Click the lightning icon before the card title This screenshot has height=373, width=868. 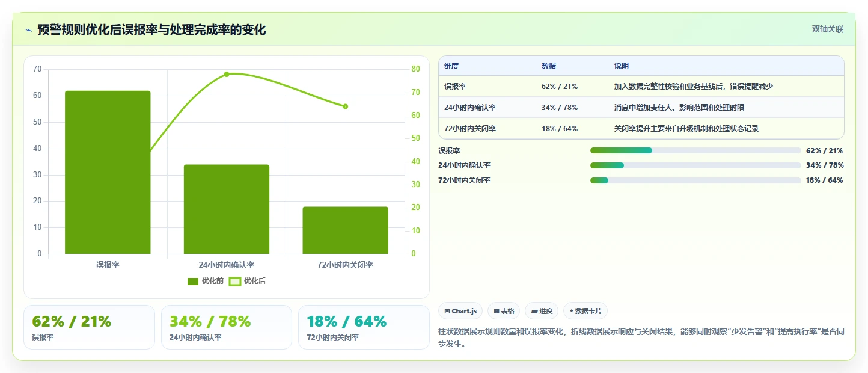28,30
